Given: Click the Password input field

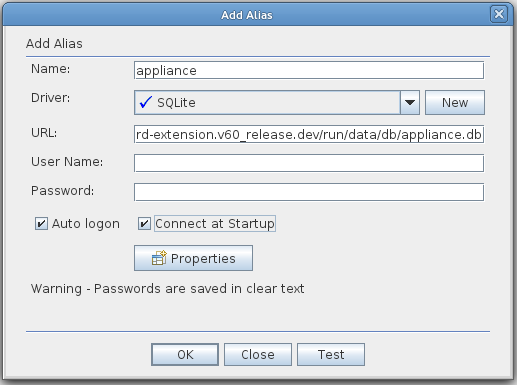Looking at the screenshot, I should (x=309, y=192).
